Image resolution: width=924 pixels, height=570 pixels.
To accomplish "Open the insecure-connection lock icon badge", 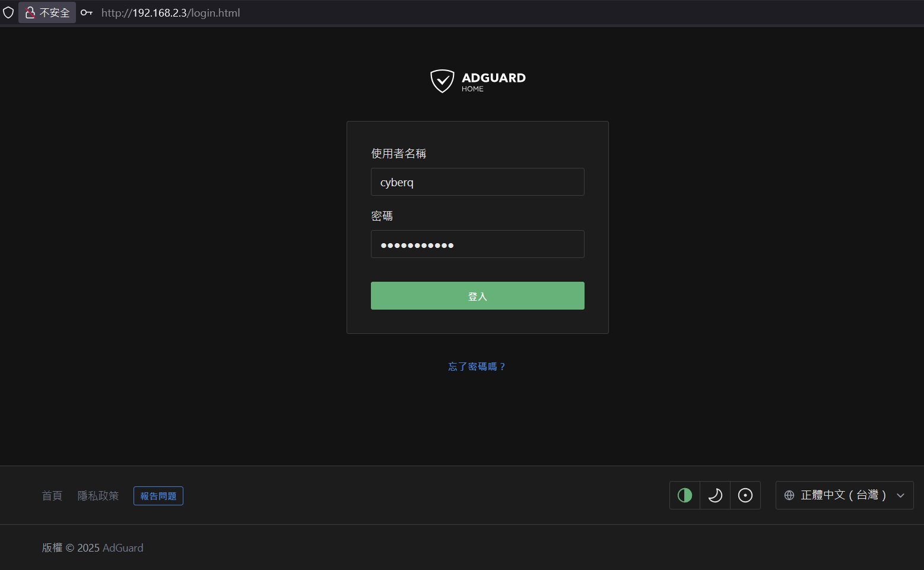I will coord(47,12).
